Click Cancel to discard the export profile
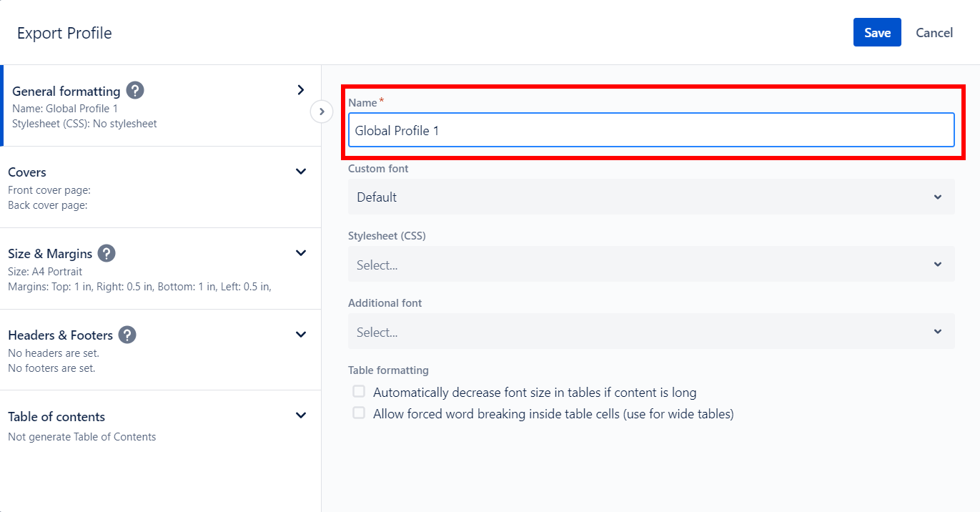 [934, 33]
